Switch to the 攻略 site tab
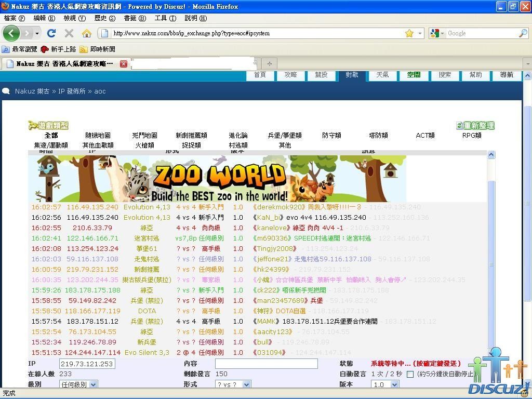 (291, 75)
